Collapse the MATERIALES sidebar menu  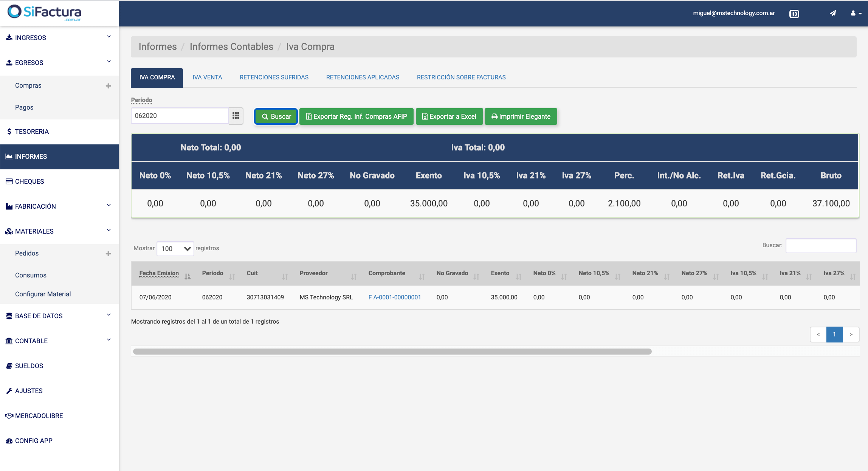(x=59, y=231)
